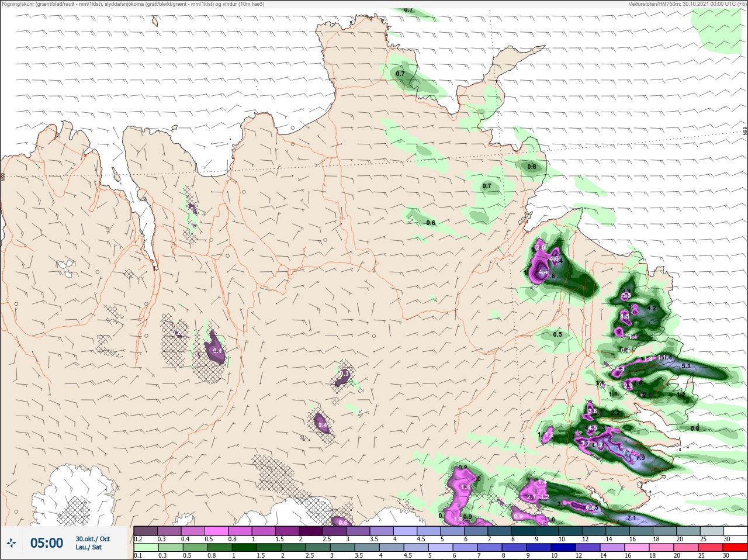Select dark purple swatch between 2 and 2.5, top legend row
Screen dimensions: 748x560
[x=311, y=531]
